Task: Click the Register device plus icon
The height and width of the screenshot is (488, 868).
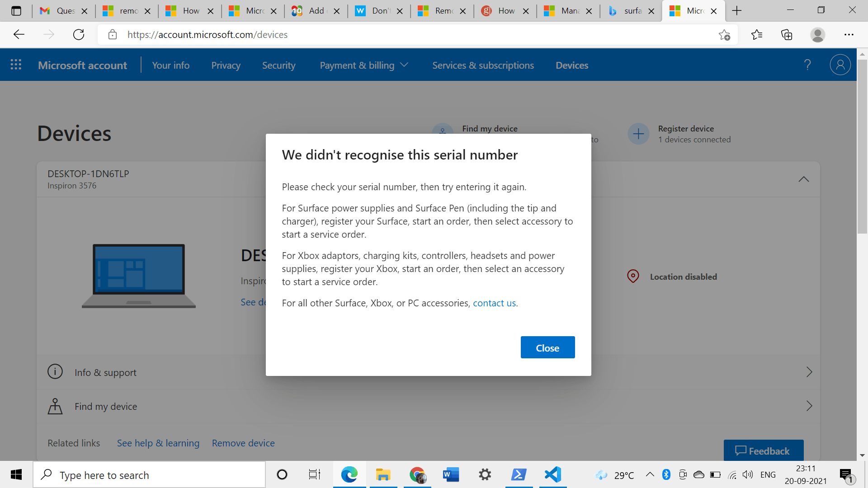Action: [638, 134]
